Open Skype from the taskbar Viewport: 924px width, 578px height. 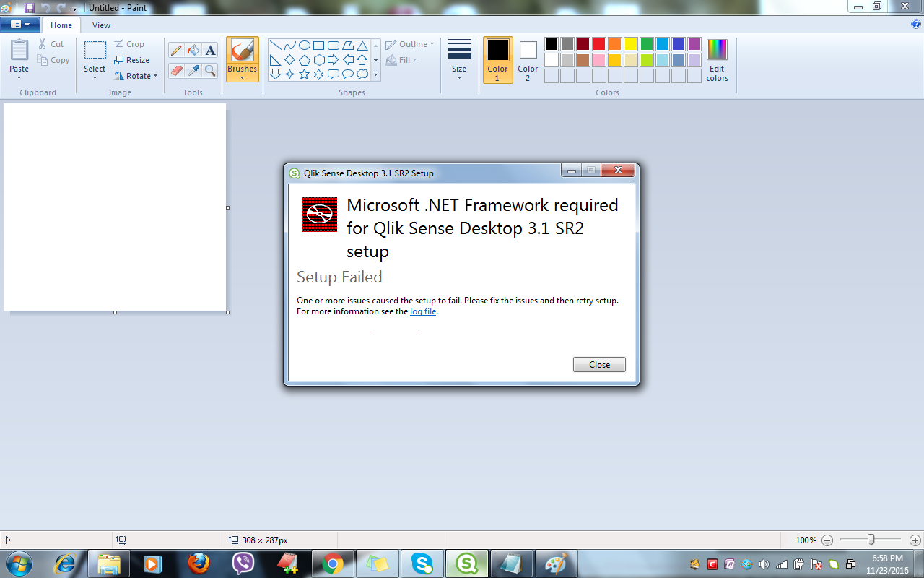pos(422,564)
